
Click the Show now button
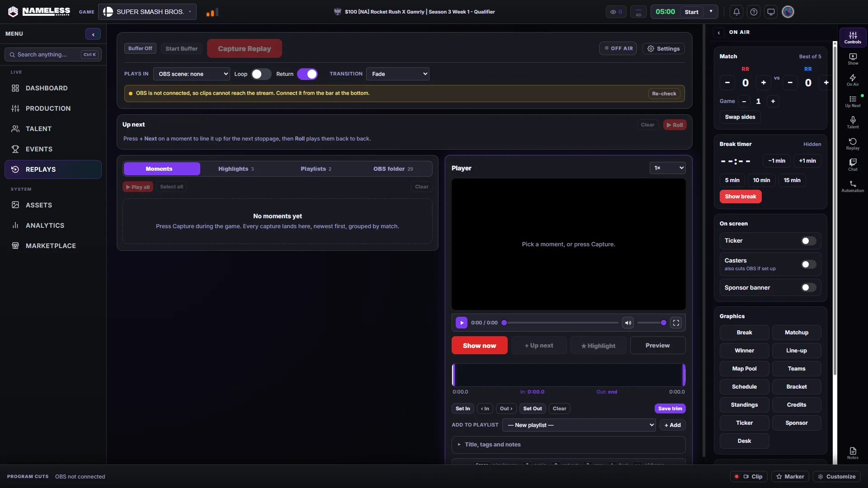click(479, 346)
